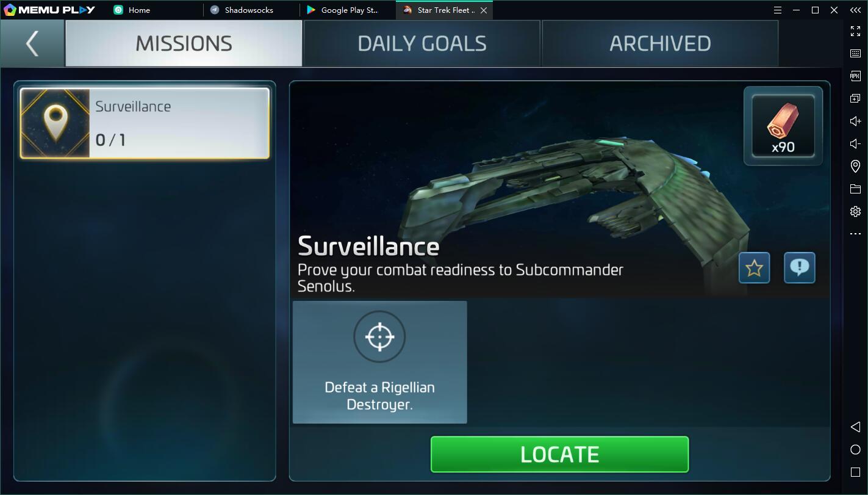This screenshot has width=868, height=495.
Task: Open MEmu keyboard mapping icon
Action: 855,54
